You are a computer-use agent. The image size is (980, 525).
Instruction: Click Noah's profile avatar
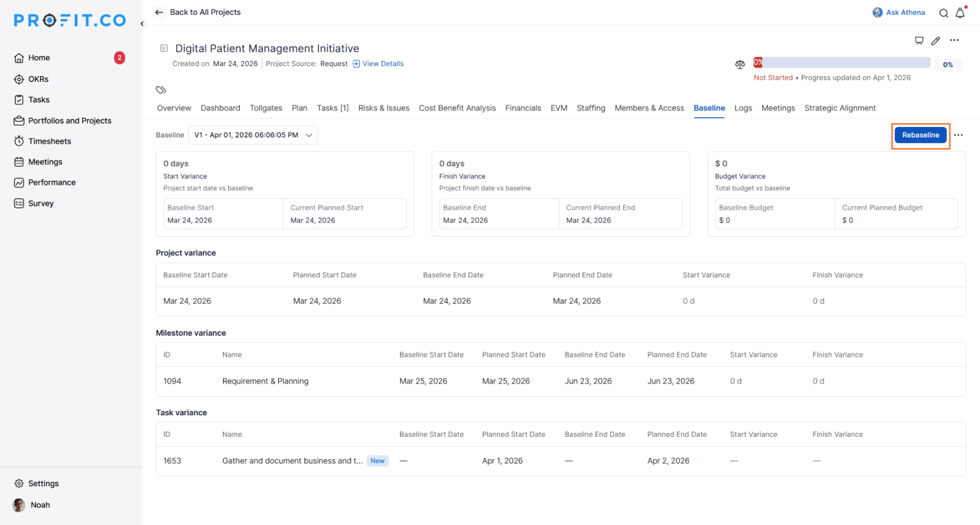pos(19,505)
